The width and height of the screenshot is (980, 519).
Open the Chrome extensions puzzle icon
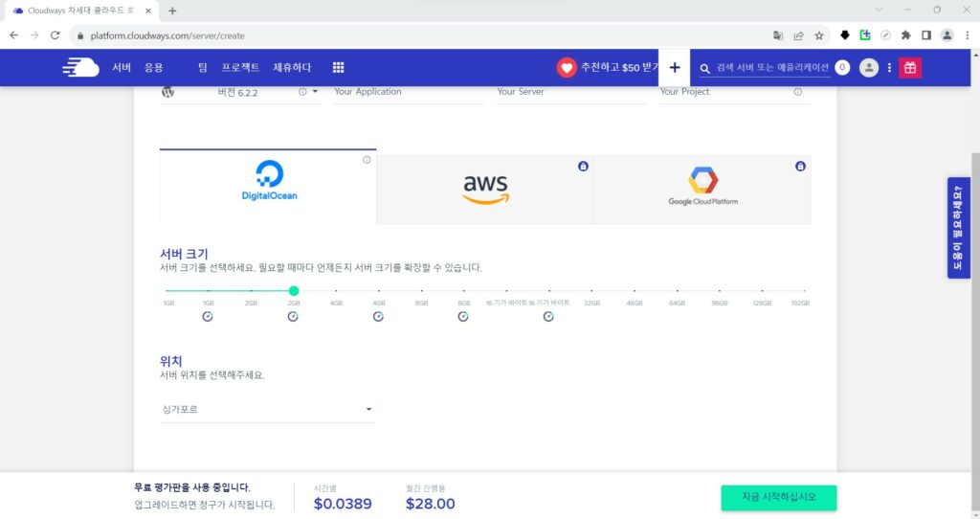(x=905, y=35)
